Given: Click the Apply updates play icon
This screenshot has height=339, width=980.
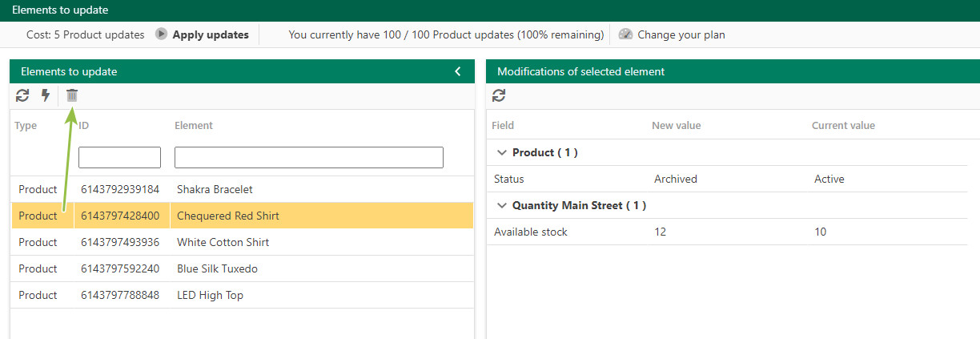Looking at the screenshot, I should click(161, 34).
